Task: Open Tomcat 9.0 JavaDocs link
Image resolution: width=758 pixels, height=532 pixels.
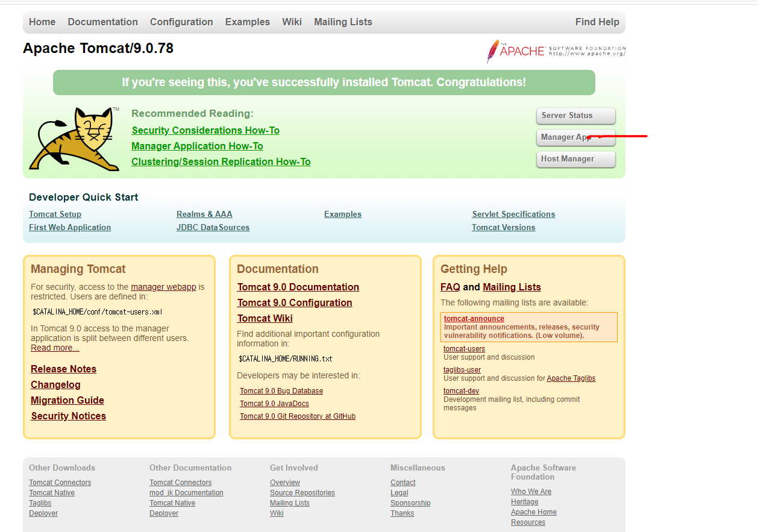Action: [274, 404]
